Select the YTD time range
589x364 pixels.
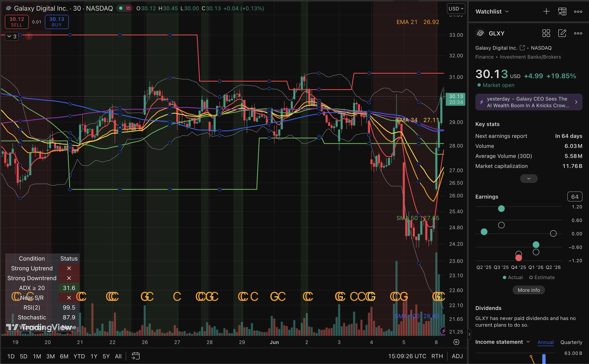click(79, 356)
